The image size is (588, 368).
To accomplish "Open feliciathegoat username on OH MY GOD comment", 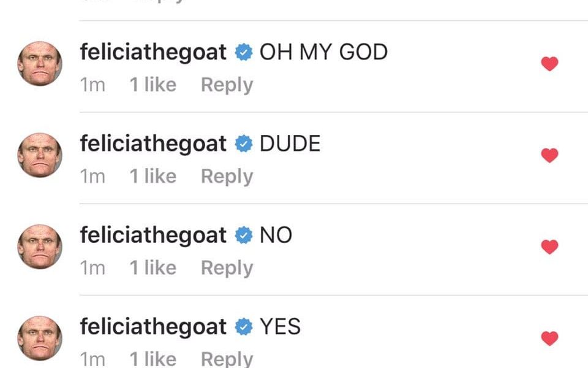I will pos(153,52).
